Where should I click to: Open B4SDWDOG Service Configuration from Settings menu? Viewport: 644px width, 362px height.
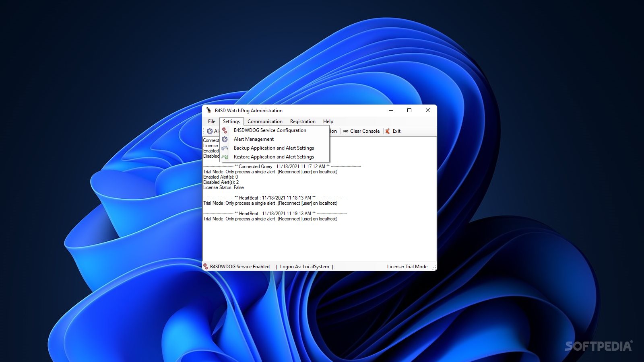click(x=275, y=130)
